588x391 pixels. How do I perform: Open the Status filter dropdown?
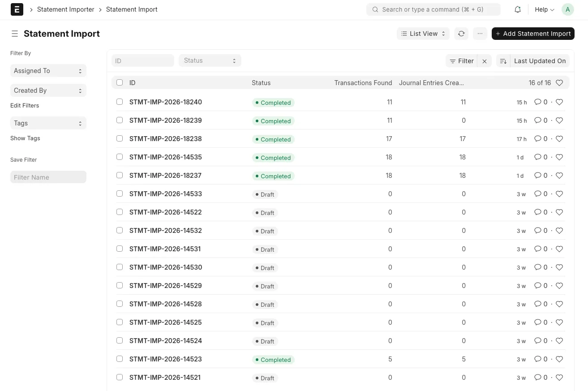(210, 60)
